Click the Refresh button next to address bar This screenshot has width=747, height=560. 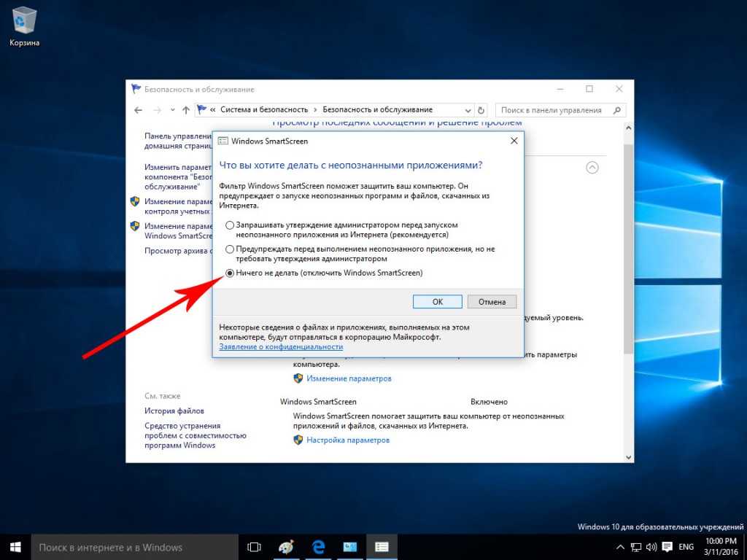(481, 110)
